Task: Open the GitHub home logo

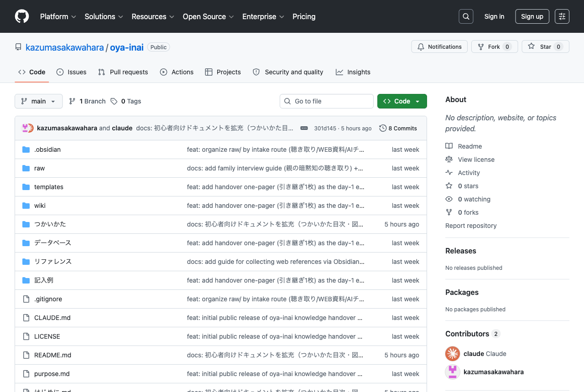Action: tap(22, 16)
